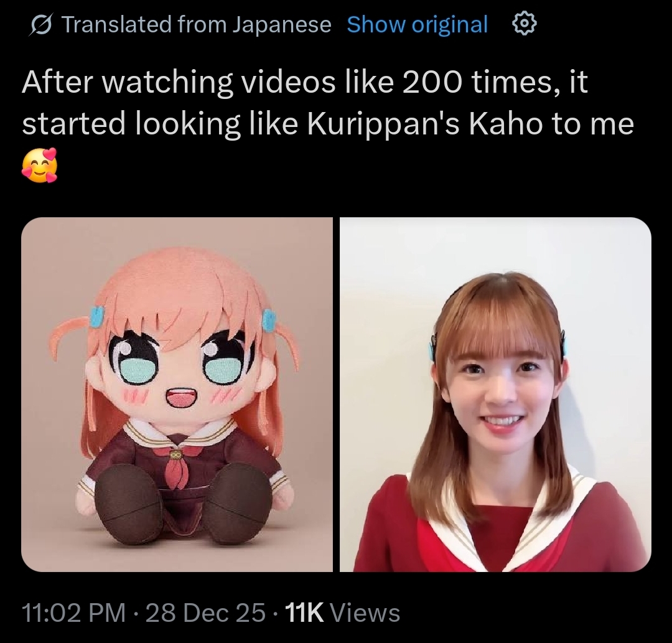This screenshot has width=672, height=643.
Task: Open the plush doll image on the left
Action: click(x=177, y=395)
